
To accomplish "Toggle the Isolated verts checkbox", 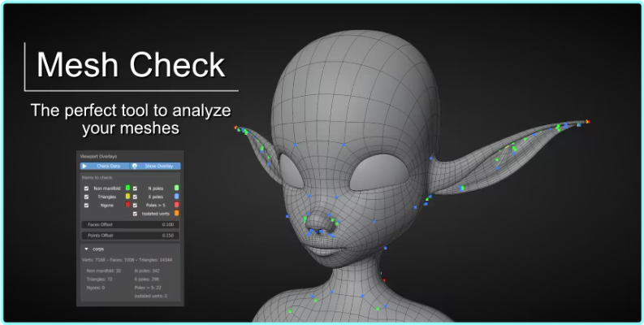I will [x=135, y=214].
